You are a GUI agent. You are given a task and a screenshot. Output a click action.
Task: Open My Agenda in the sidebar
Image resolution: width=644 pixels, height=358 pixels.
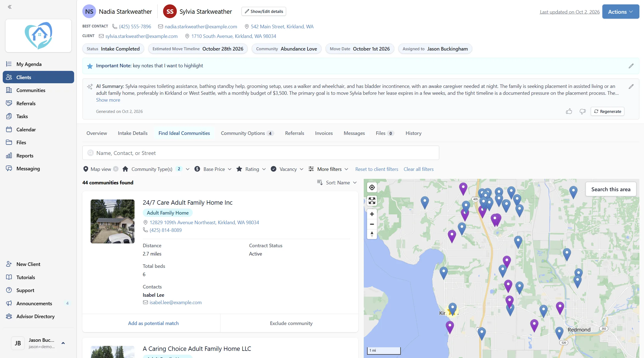click(x=38, y=64)
